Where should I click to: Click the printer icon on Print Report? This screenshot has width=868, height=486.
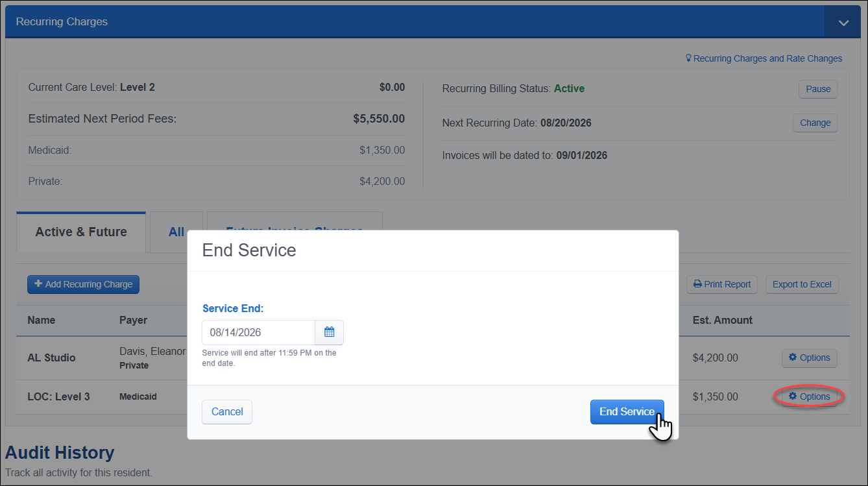tap(697, 284)
